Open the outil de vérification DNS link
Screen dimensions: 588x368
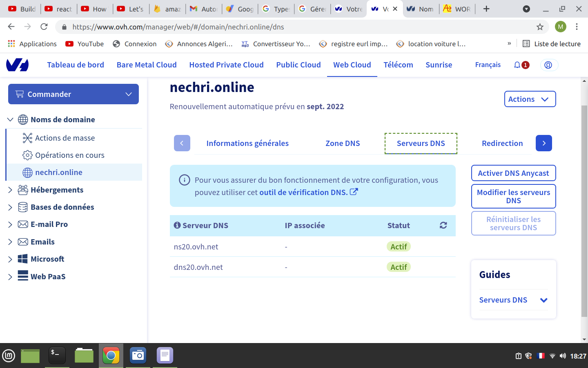(x=304, y=193)
